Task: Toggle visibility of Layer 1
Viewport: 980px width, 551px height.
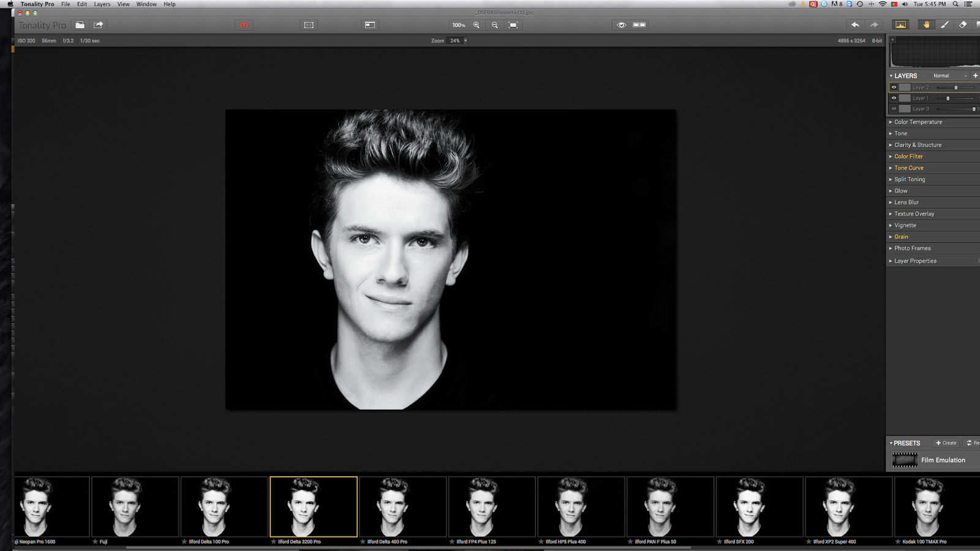Action: coord(894,98)
